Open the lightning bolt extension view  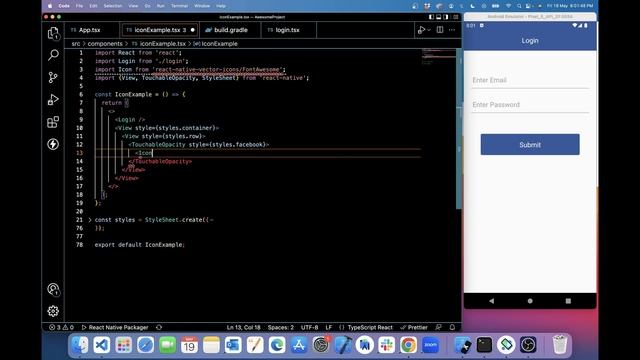point(53,144)
